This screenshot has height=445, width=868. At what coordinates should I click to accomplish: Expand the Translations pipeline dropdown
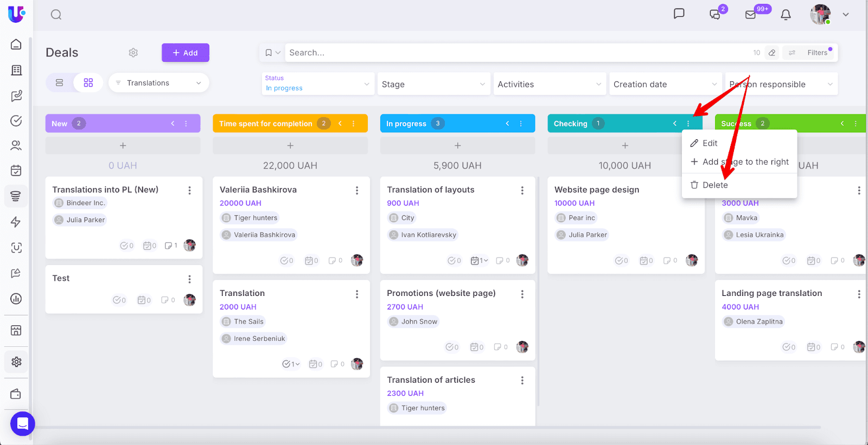tap(159, 83)
